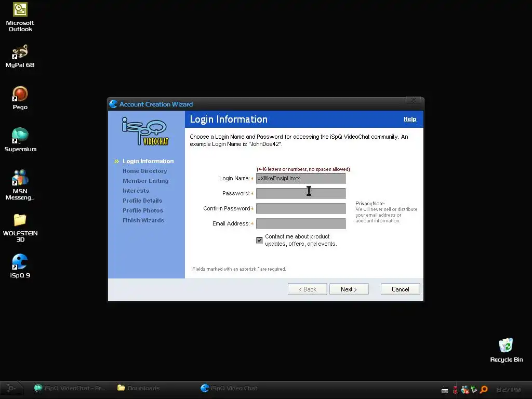Image resolution: width=532 pixels, height=399 pixels.
Task: Focus the Password field
Action: coord(301,193)
